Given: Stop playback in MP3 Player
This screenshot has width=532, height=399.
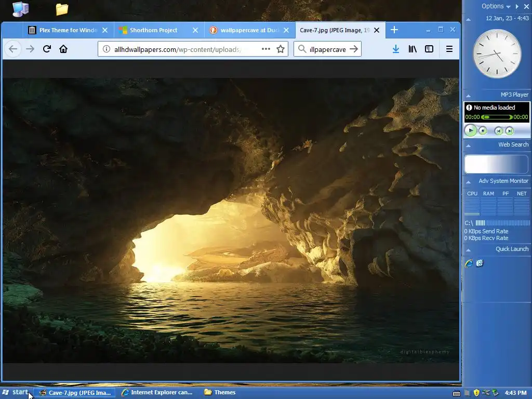Looking at the screenshot, I should click(483, 130).
